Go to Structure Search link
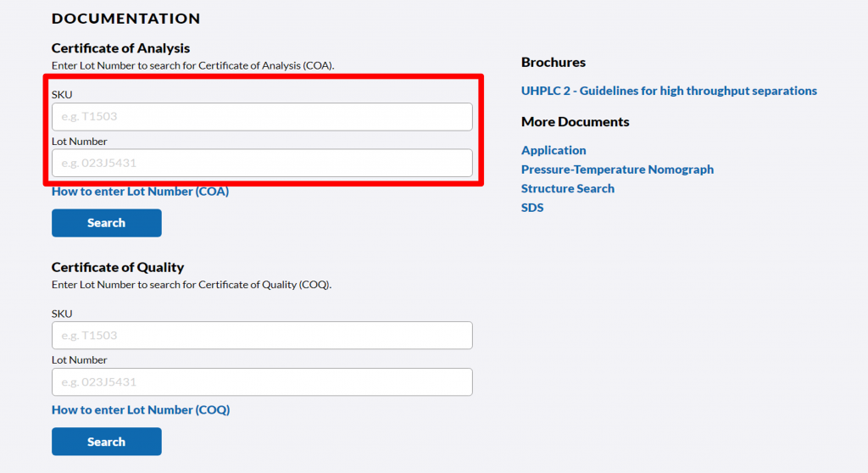This screenshot has width=868, height=473. 567,188
